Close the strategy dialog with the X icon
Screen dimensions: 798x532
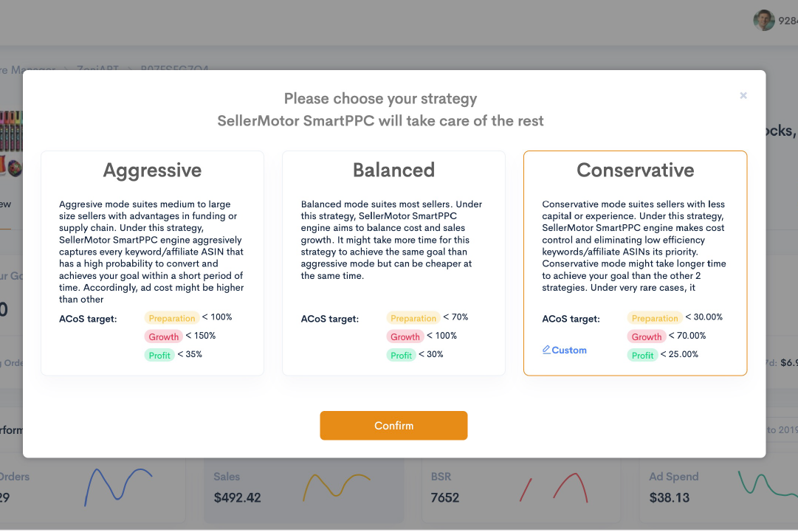tap(743, 96)
